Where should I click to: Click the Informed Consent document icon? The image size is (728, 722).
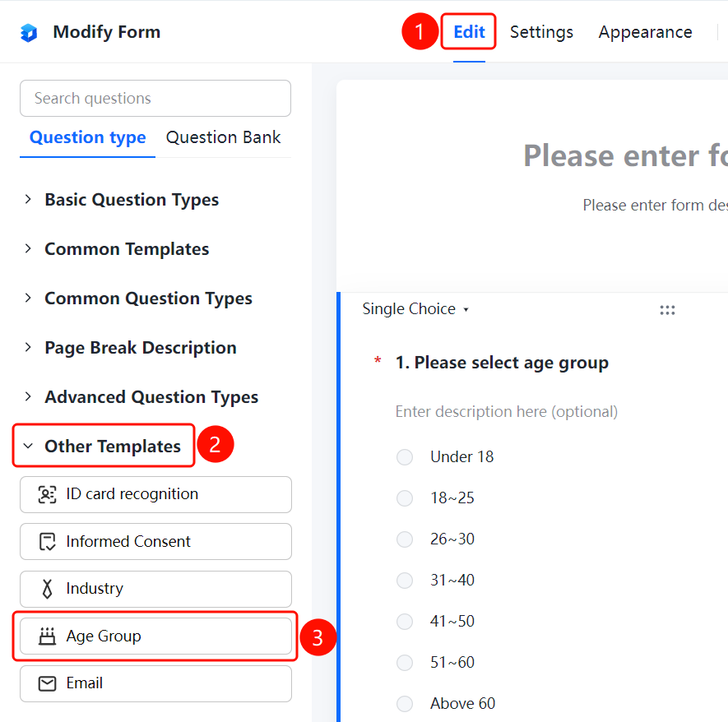click(47, 541)
